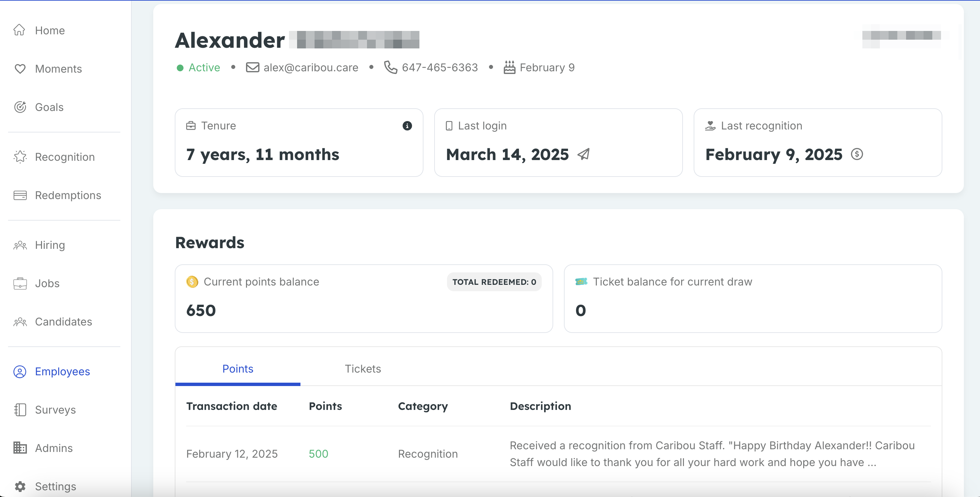This screenshot has height=497, width=980.
Task: Click the TOTAL REDEEMED: 0 badge
Action: point(494,281)
